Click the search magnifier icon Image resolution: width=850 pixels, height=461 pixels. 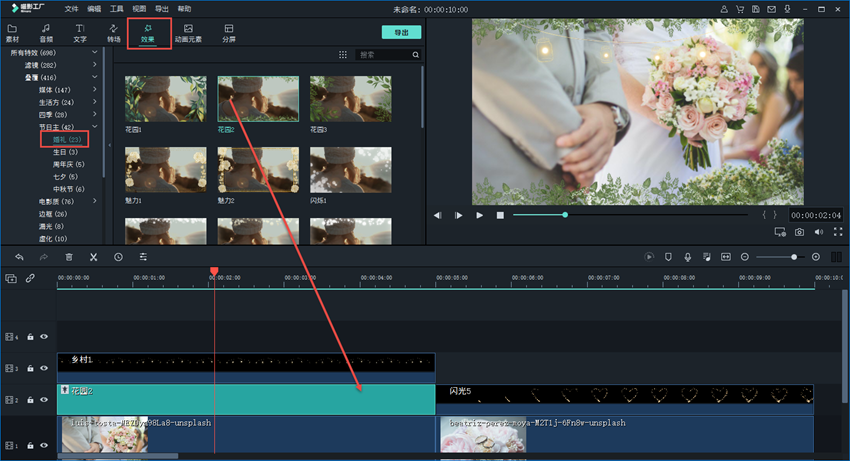[415, 55]
